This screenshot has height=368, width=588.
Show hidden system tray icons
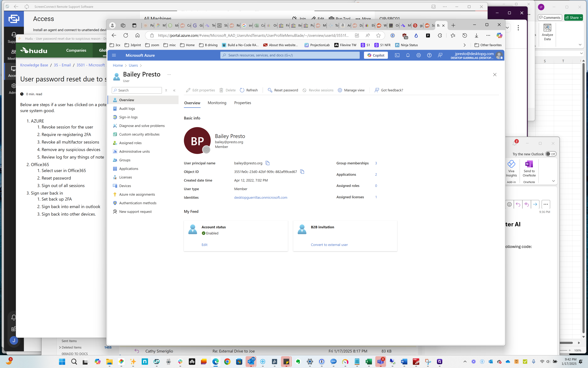[x=465, y=361]
